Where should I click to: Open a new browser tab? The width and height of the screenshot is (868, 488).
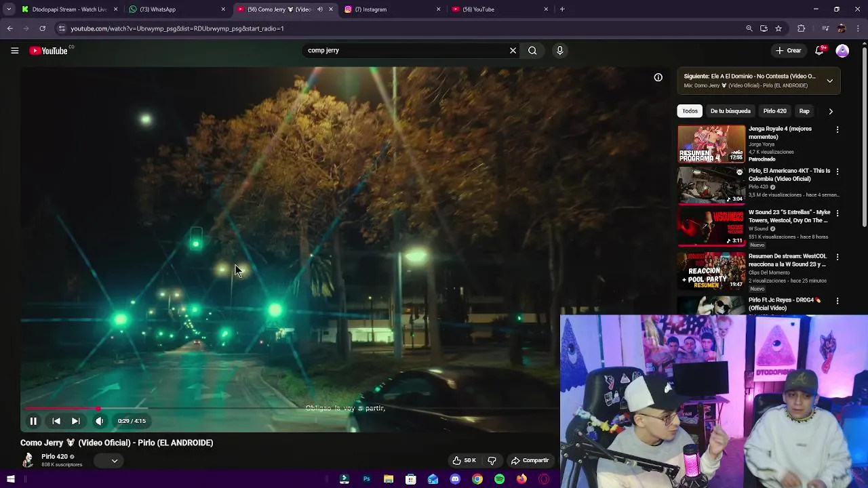(562, 9)
